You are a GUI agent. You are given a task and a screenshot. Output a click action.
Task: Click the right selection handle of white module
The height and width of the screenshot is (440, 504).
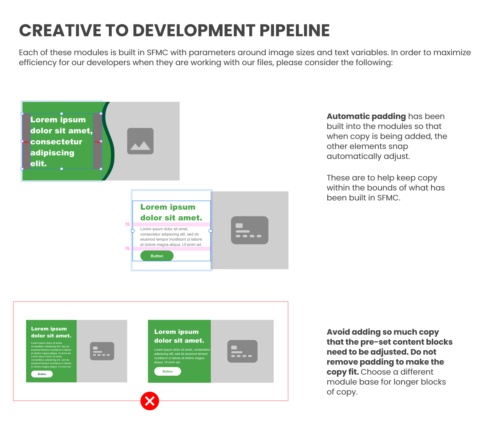211,231
